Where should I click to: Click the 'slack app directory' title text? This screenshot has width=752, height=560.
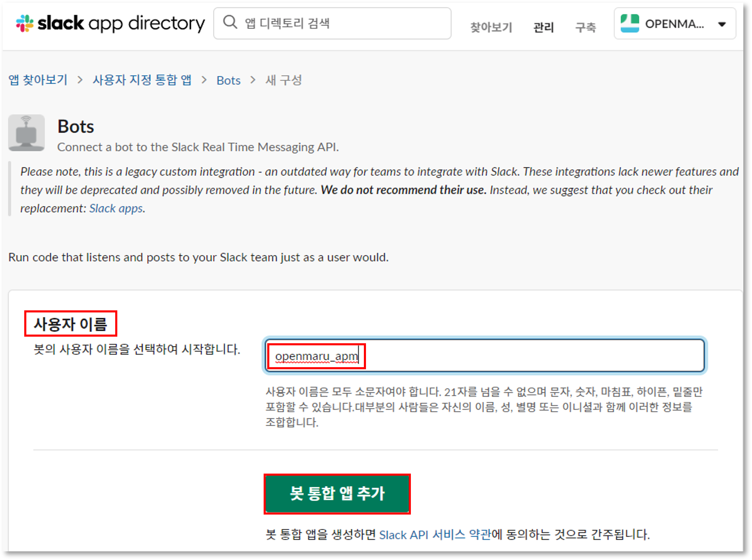(121, 23)
